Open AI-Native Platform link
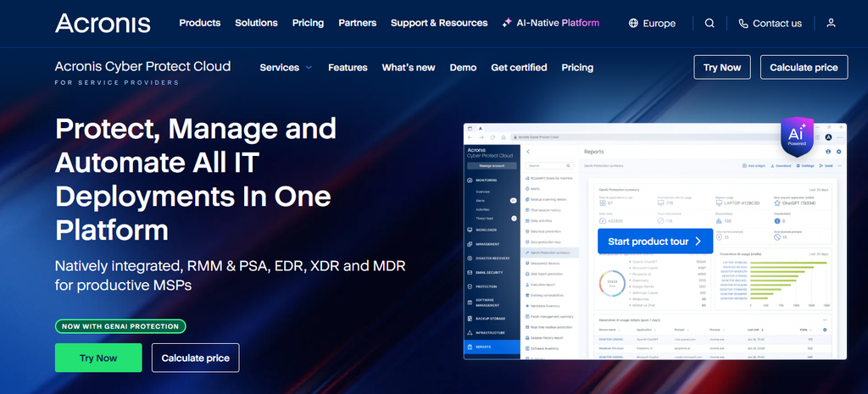The width and height of the screenshot is (868, 394). tap(551, 23)
